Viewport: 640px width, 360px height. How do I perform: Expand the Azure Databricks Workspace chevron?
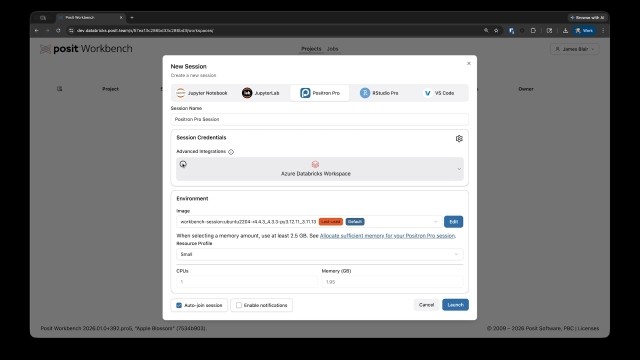click(459, 169)
